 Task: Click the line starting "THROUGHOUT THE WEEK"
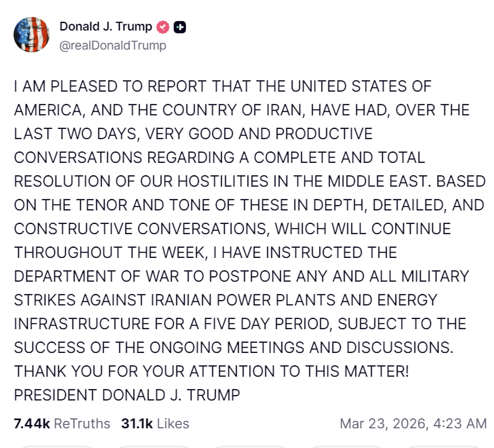205,253
